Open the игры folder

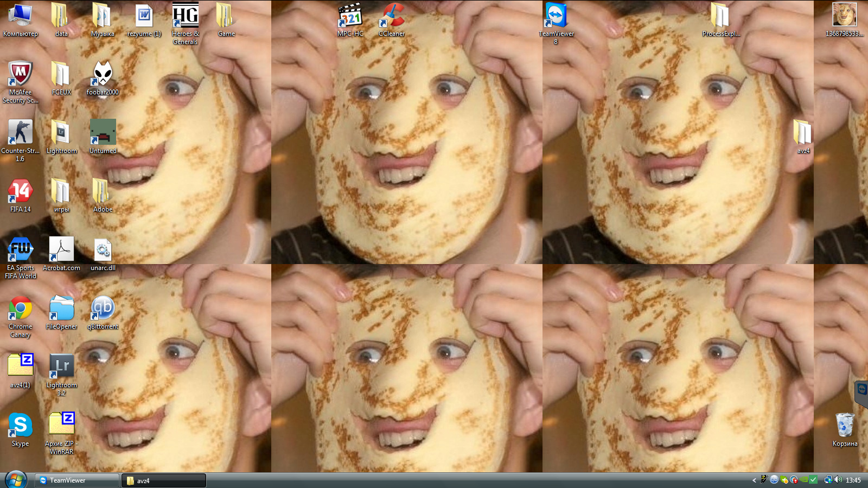pyautogui.click(x=61, y=196)
